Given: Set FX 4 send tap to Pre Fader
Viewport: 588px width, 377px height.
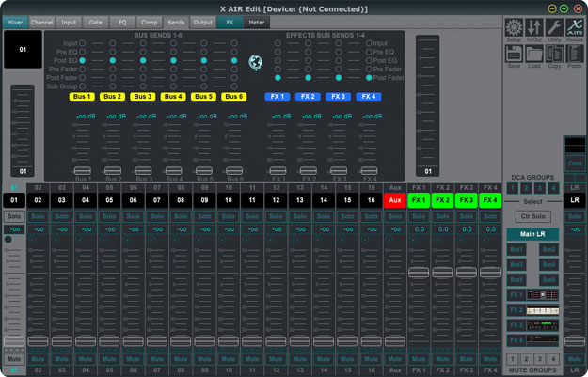Looking at the screenshot, I should [369, 69].
